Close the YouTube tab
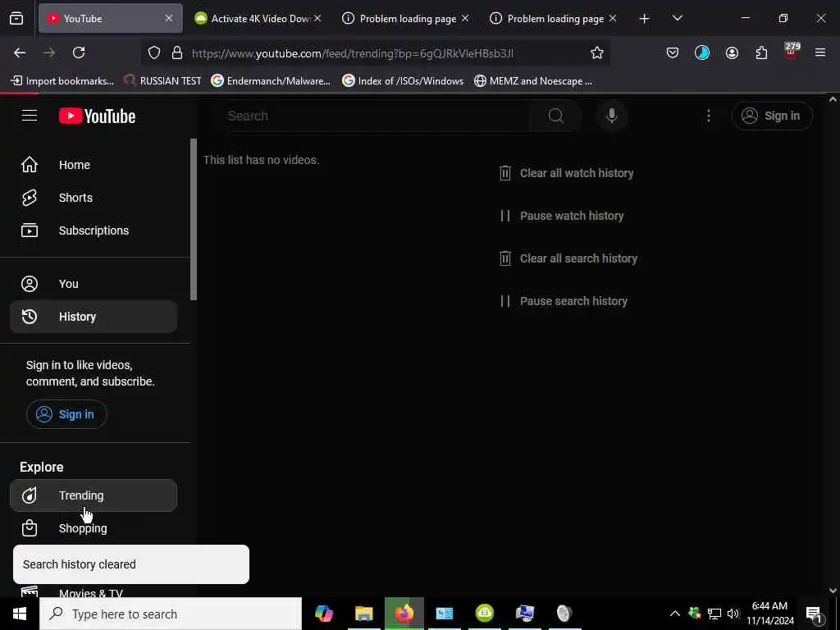 tap(169, 18)
